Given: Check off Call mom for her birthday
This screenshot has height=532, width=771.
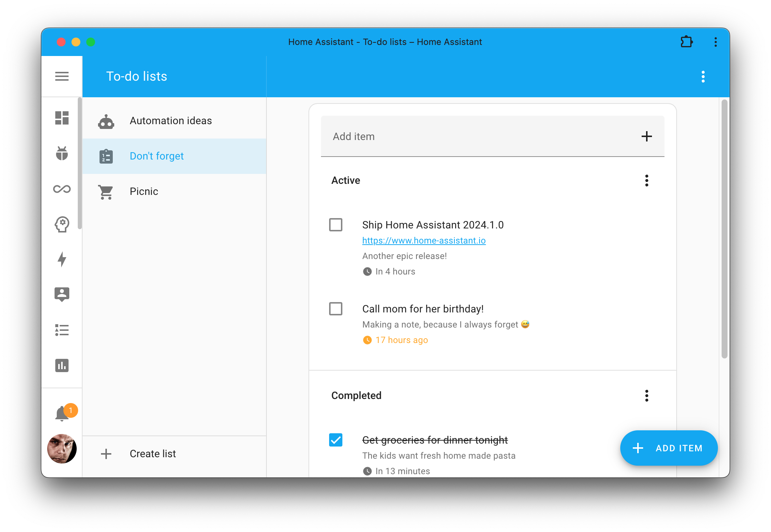Looking at the screenshot, I should click(x=335, y=308).
